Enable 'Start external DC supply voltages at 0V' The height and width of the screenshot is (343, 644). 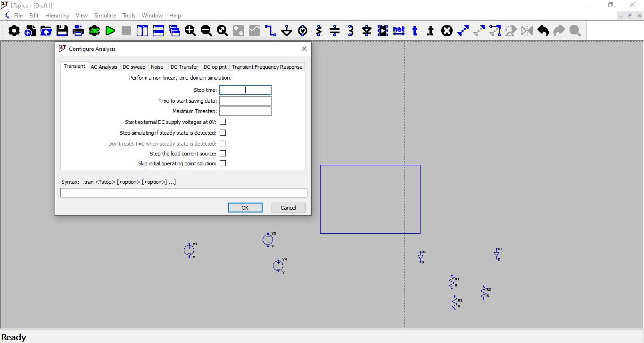(223, 122)
